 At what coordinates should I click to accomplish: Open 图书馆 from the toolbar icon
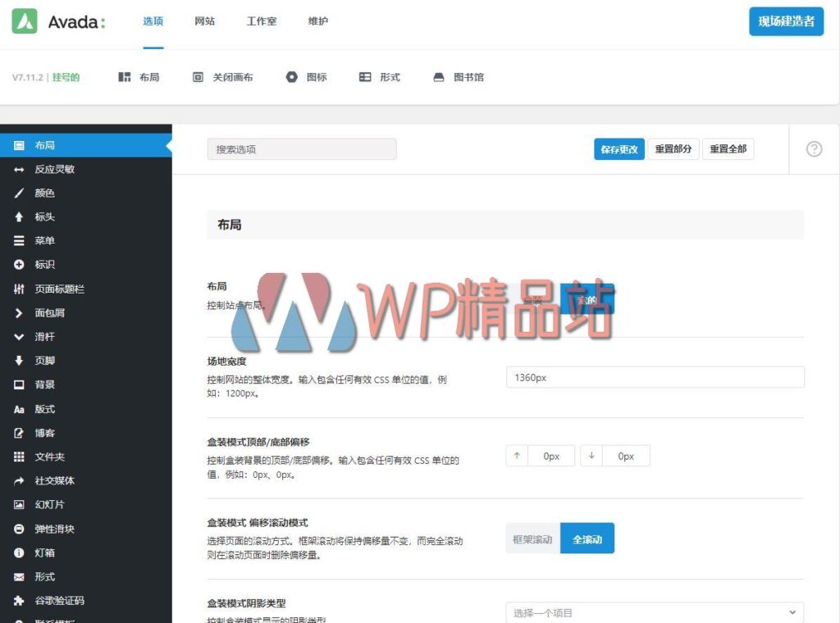tap(437, 76)
